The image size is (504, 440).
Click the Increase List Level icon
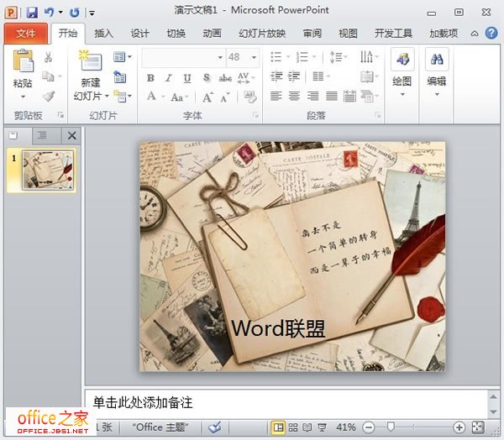tap(294, 76)
